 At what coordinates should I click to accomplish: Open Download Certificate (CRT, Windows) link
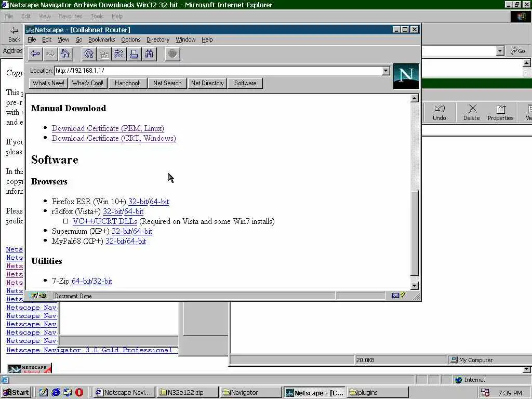click(114, 138)
